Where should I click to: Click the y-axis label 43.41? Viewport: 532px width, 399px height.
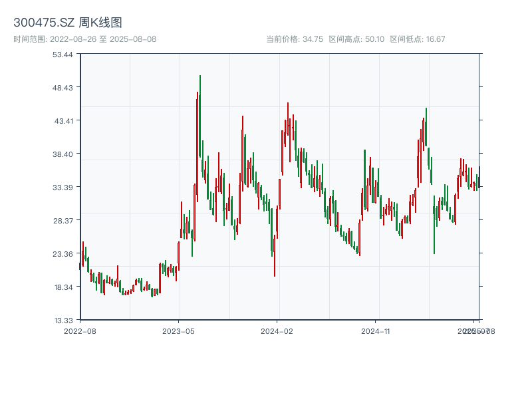63,121
